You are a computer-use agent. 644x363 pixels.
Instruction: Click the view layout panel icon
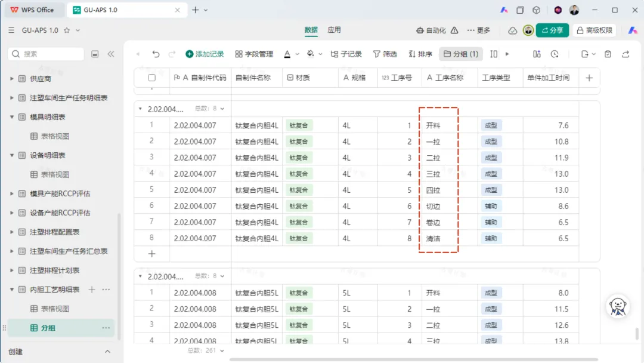pyautogui.click(x=537, y=54)
